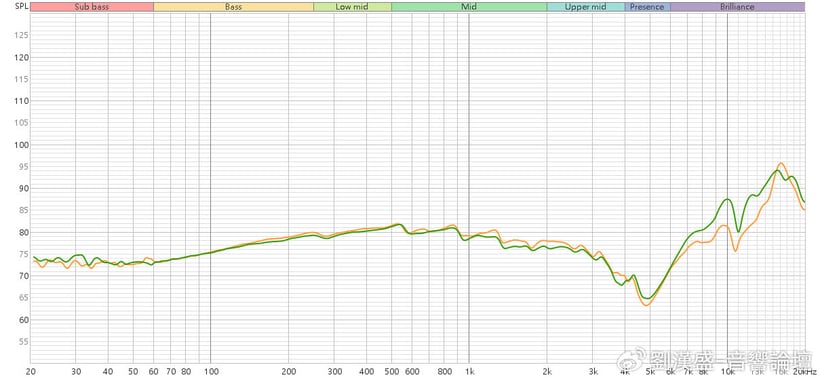Viewport: 820px width, 380px height.
Task: Choose the Brilliance band header
Action: (737, 7)
